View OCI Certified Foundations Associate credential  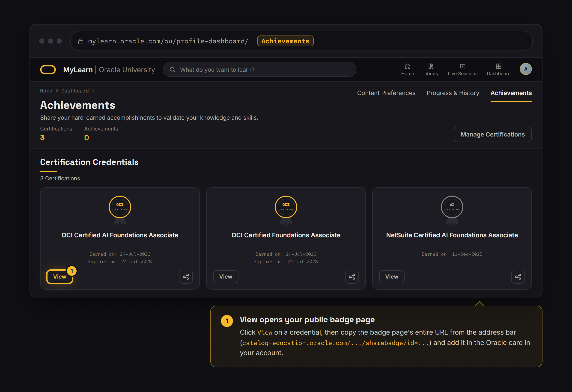[x=225, y=276]
